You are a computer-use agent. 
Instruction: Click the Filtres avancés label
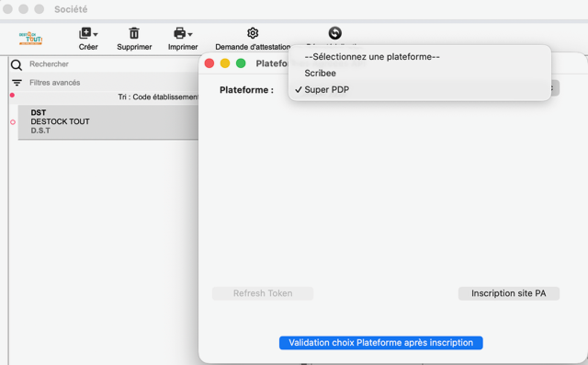pyautogui.click(x=55, y=83)
